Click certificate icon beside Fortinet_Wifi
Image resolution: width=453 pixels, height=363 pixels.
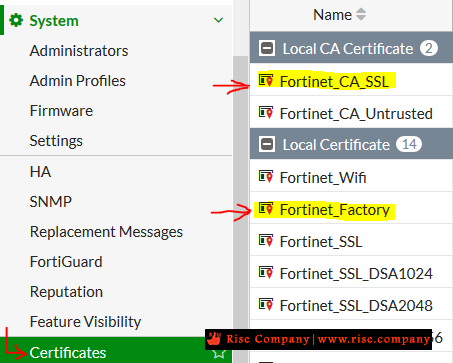pyautogui.click(x=266, y=176)
